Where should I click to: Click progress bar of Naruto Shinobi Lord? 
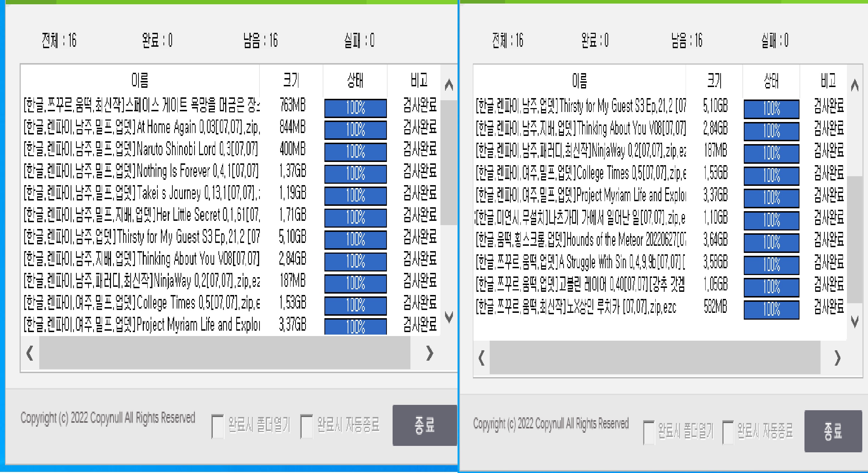pyautogui.click(x=355, y=152)
